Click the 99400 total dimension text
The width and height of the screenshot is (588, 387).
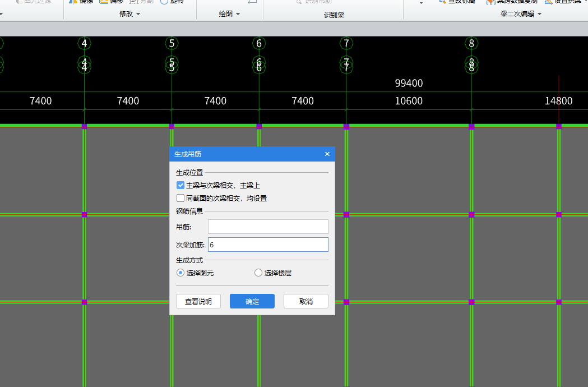[409, 83]
